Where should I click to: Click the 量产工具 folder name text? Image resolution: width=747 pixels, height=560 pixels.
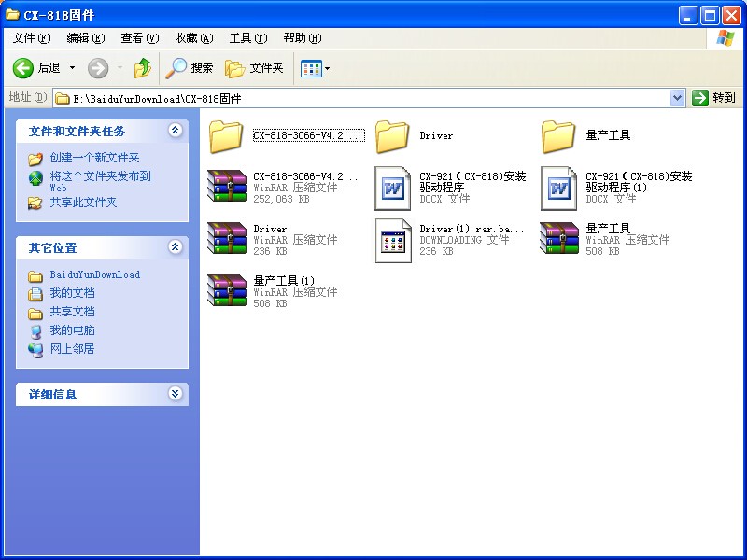608,135
